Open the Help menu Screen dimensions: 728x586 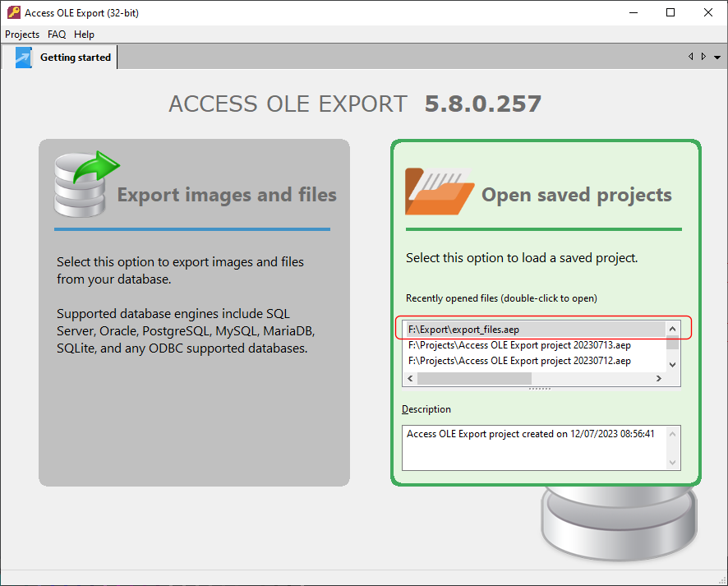(x=84, y=35)
